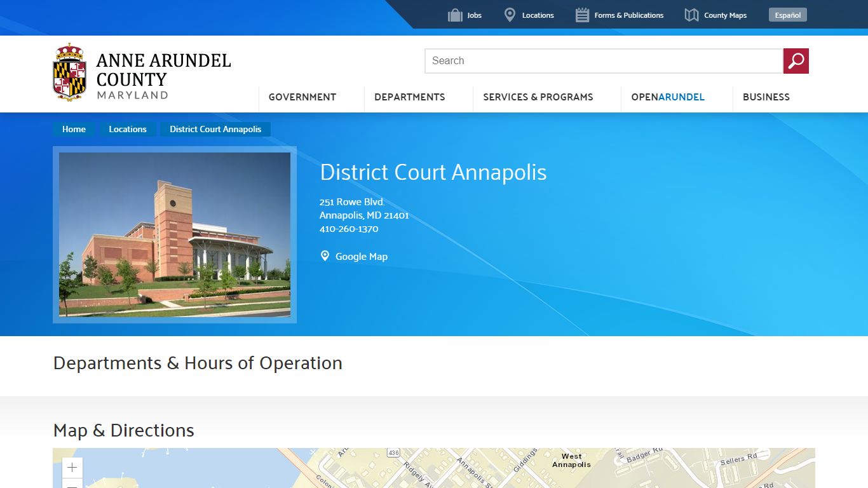This screenshot has height=488, width=868.
Task: Open the Government menu
Action: click(302, 97)
